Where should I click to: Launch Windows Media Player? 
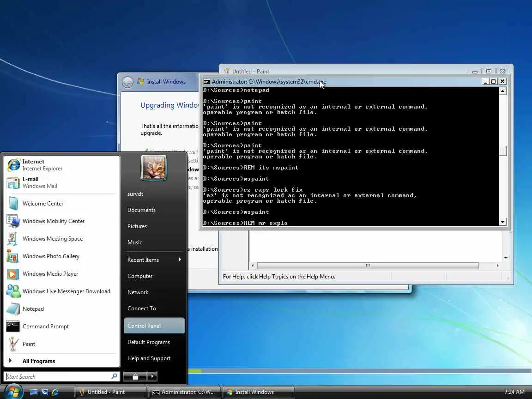(x=62, y=274)
